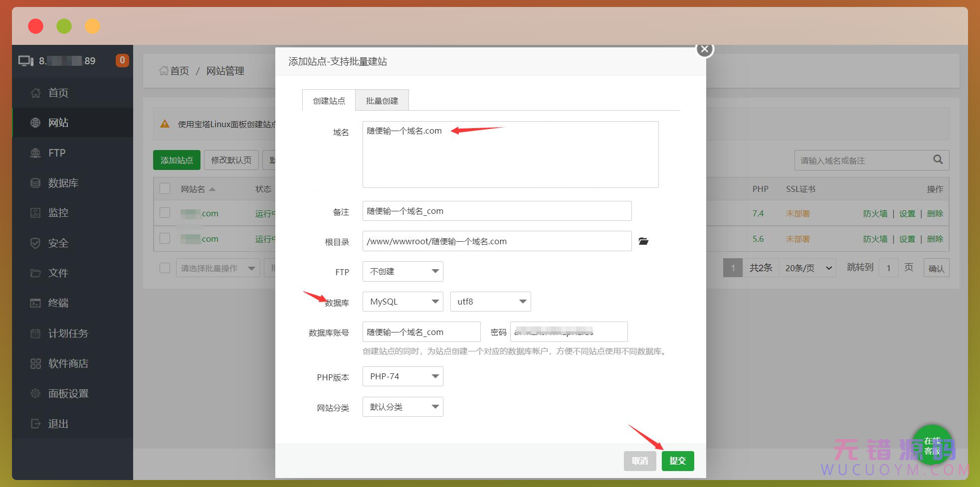
Task: Click the 取消 cancel button
Action: tap(640, 461)
